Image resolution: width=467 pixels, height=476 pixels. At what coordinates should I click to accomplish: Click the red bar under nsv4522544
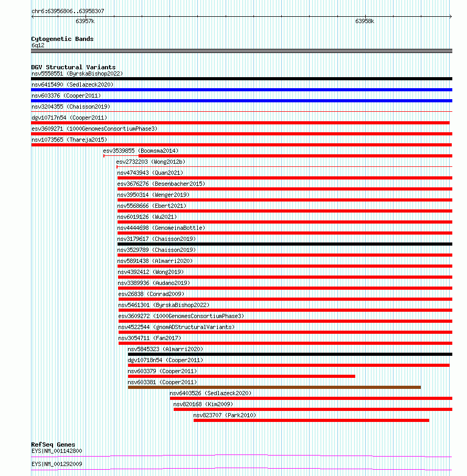point(285,332)
